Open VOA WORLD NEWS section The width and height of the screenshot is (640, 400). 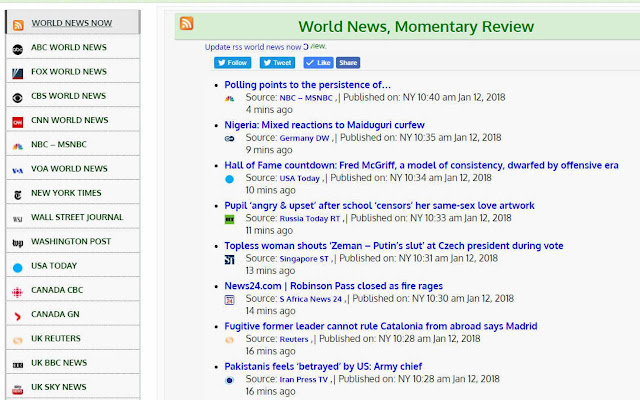point(69,169)
